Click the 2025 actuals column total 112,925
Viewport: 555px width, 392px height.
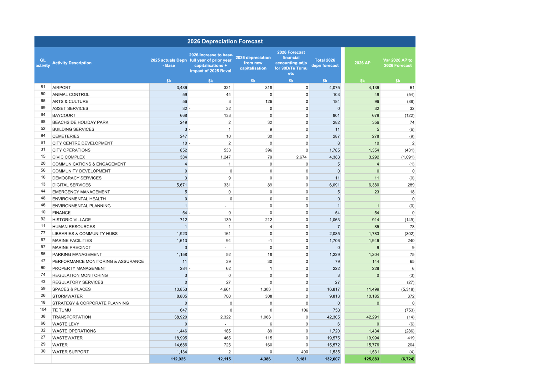pyautogui.click(x=178, y=359)
